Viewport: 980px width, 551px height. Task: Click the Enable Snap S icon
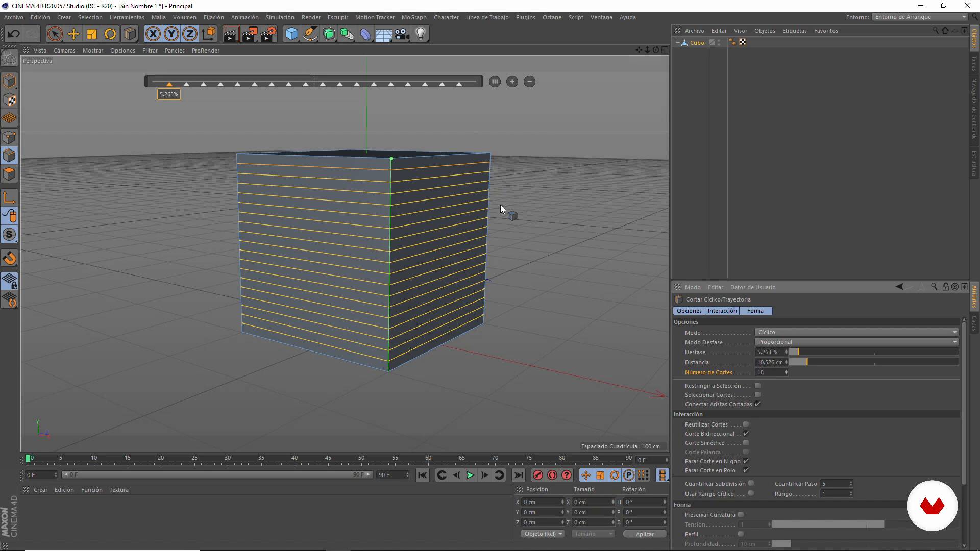[x=9, y=234]
